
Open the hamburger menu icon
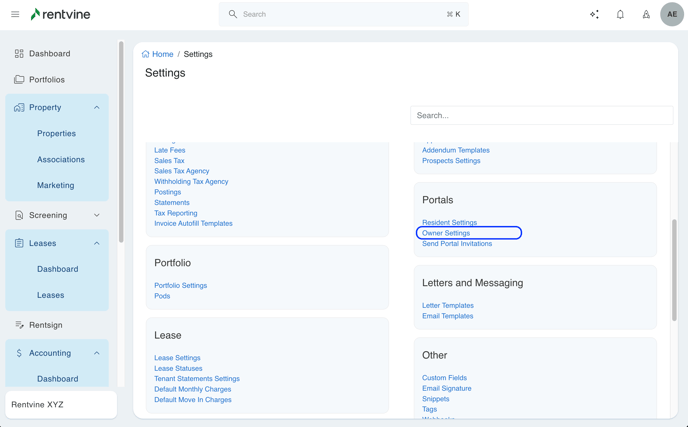coord(15,15)
